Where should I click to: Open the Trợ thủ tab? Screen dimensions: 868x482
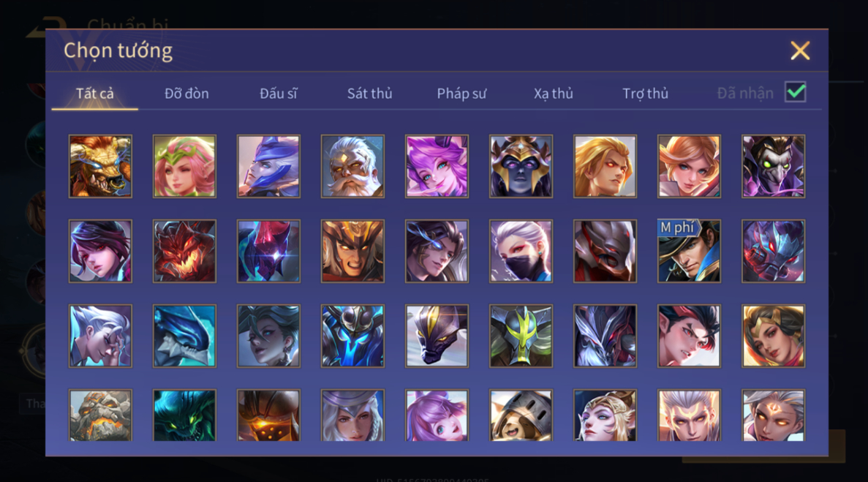646,94
